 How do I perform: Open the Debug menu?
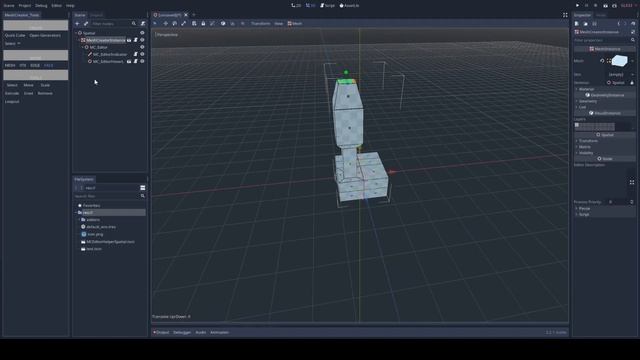[41, 6]
